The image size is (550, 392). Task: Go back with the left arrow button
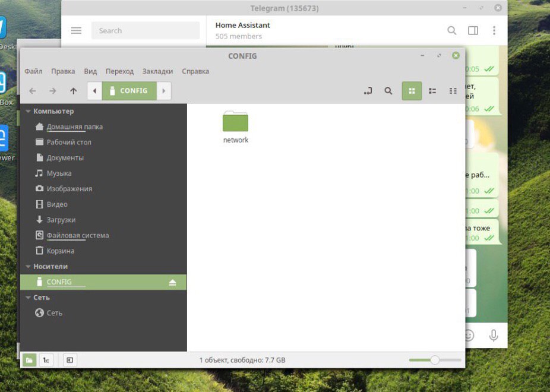[x=33, y=91]
